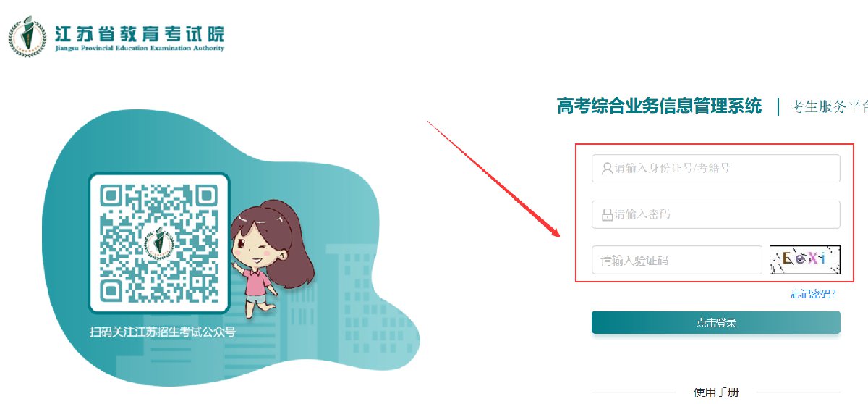Screen dimensions: 868x404
Task: Refresh the captcha image
Action: click(804, 260)
